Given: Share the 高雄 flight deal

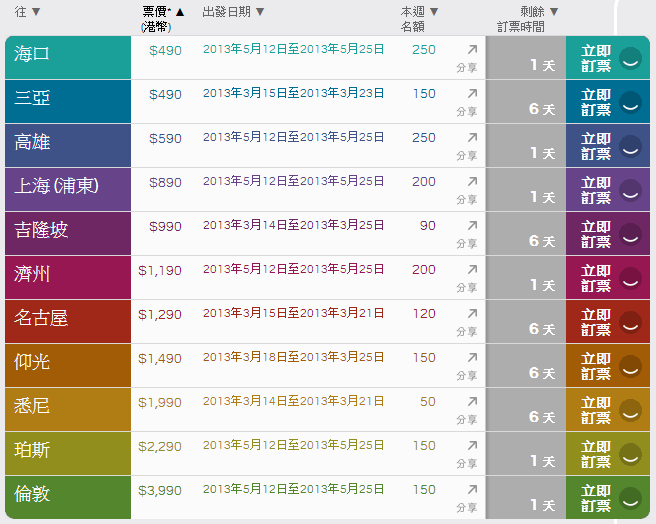Looking at the screenshot, I should [472, 136].
